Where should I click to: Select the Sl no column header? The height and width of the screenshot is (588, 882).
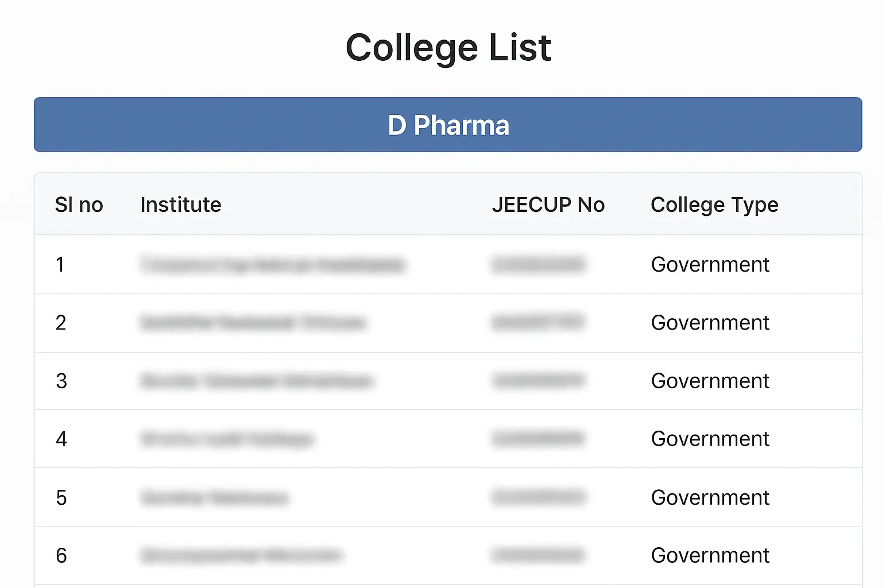point(79,205)
